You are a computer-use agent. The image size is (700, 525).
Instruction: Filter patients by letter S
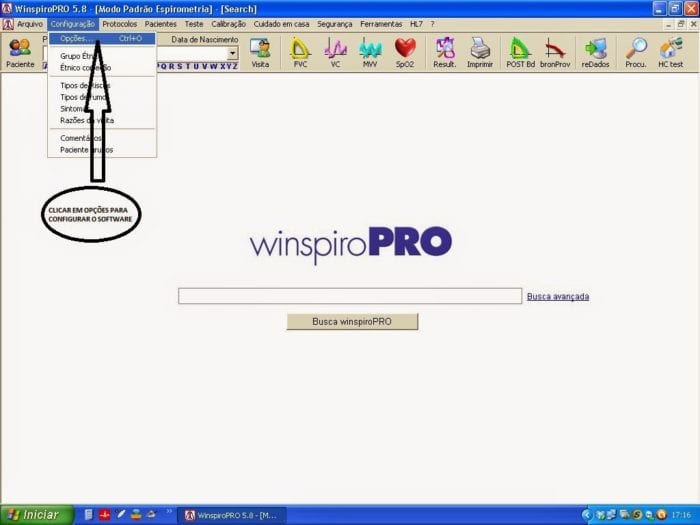[x=180, y=67]
